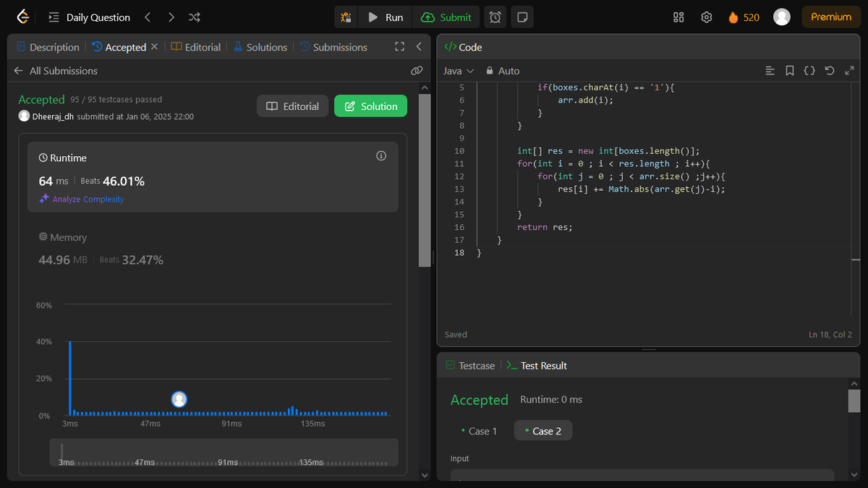Open the layout grid icon

[678, 17]
